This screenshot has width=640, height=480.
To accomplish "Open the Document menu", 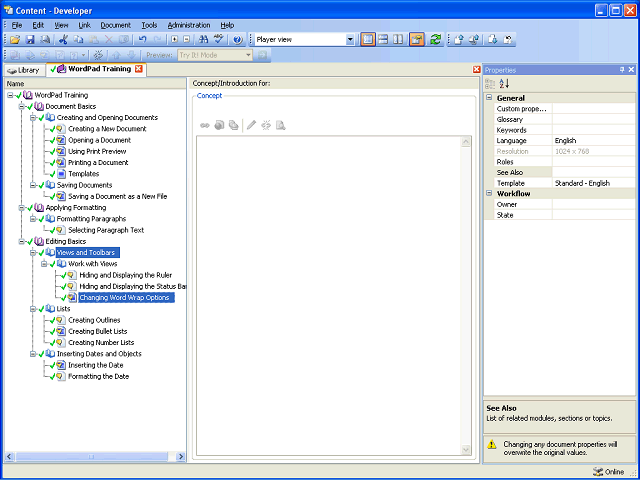I will click(116, 25).
